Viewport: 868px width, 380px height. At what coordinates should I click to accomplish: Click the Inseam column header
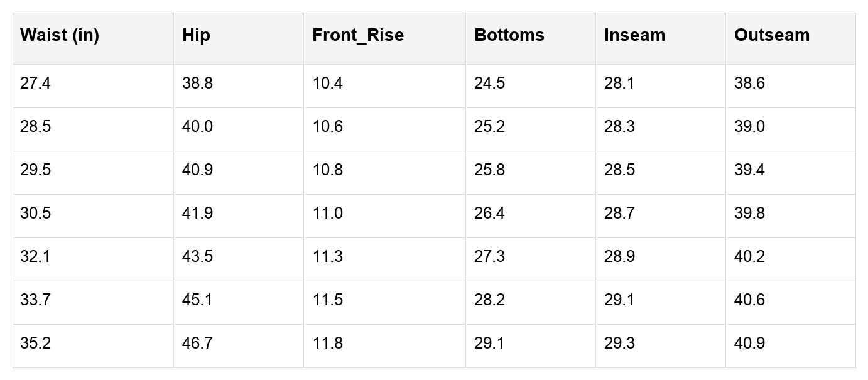(634, 35)
